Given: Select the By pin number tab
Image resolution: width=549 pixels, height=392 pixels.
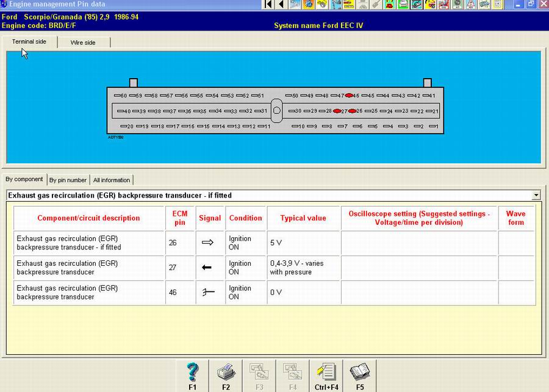Looking at the screenshot, I should click(68, 180).
